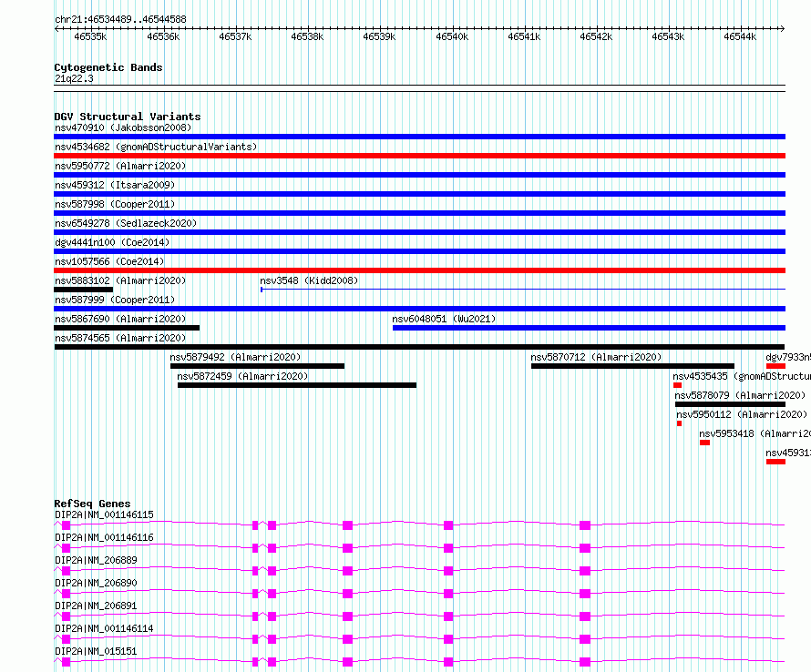Open the nsv5950772 (Almarri2020) variant
The image size is (811, 672).
[120, 166]
